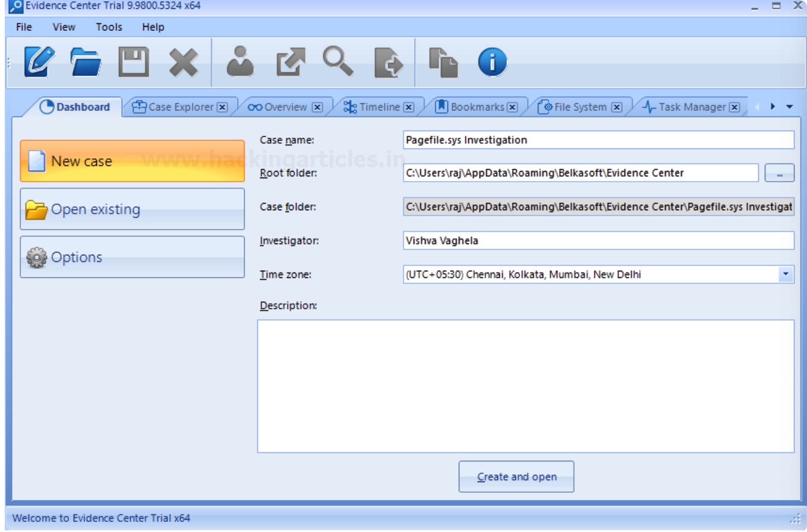Open the Tools menu
Screen dimensions: 807x532
109,27
